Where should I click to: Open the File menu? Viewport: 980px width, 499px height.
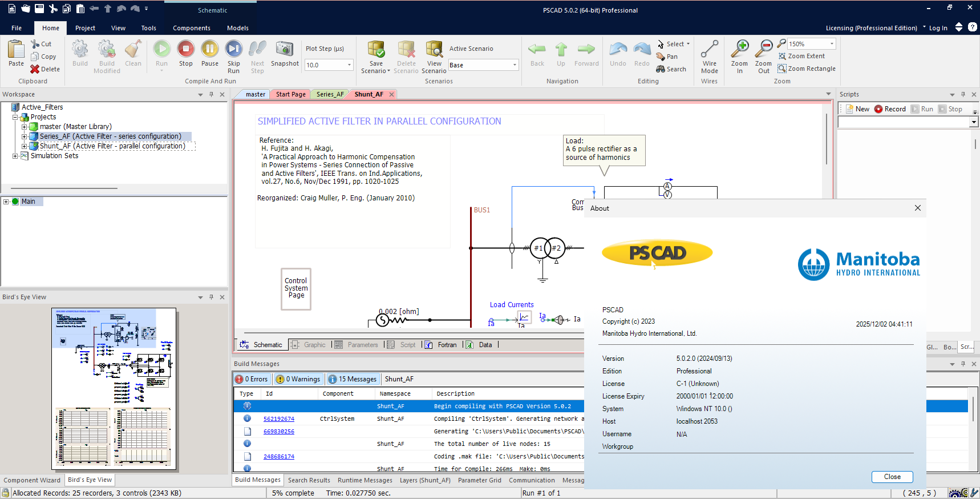[x=17, y=28]
